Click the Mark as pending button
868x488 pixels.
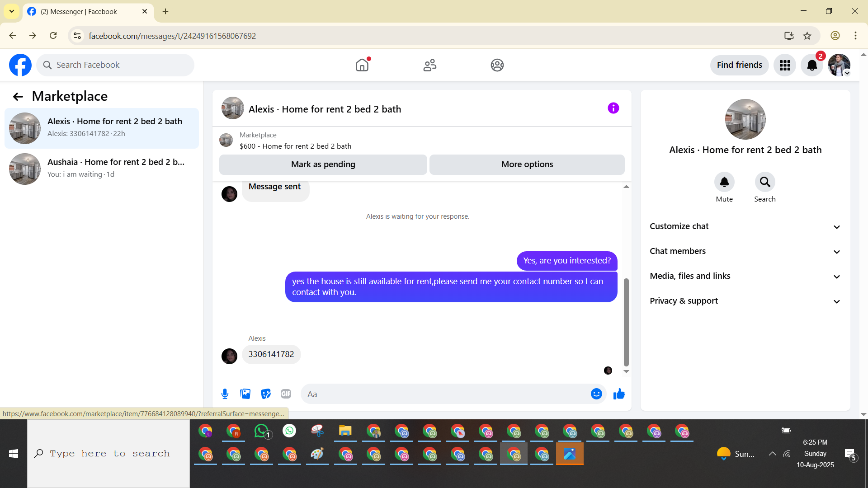[323, 164]
